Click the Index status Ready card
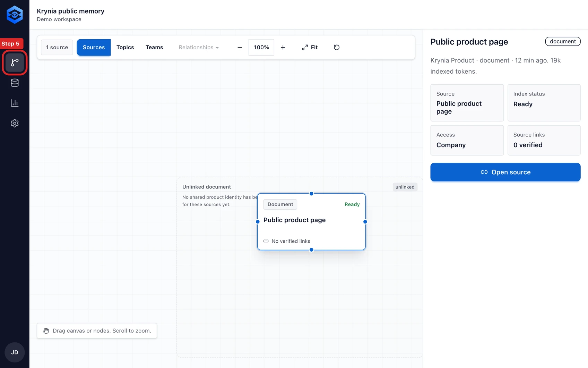The height and width of the screenshot is (368, 588). tap(544, 103)
